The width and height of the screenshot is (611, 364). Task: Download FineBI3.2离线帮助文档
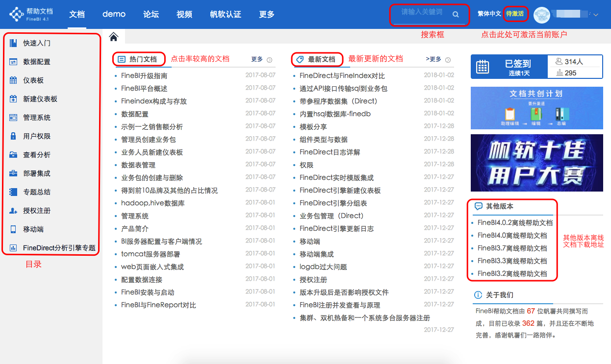pos(512,274)
